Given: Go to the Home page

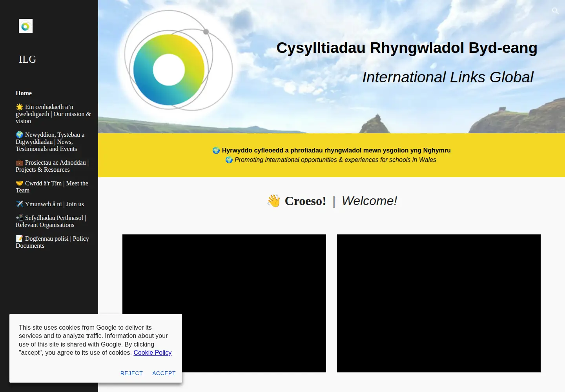Looking at the screenshot, I should [24, 93].
